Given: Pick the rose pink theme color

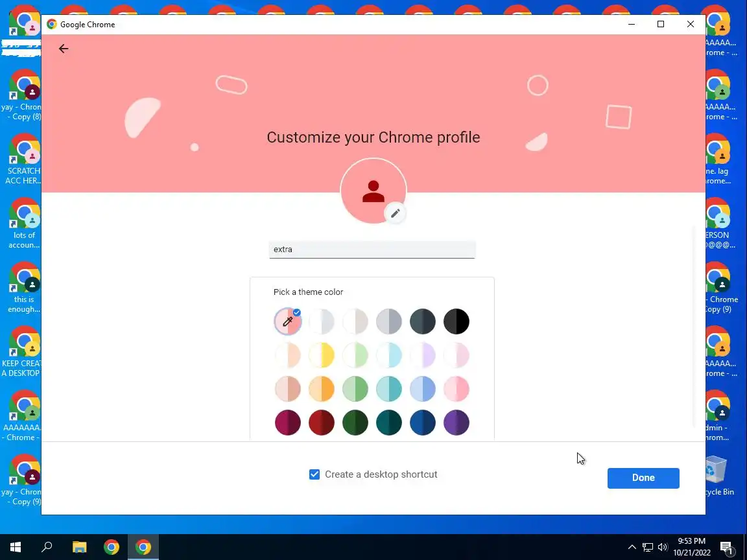Looking at the screenshot, I should click(x=456, y=389).
